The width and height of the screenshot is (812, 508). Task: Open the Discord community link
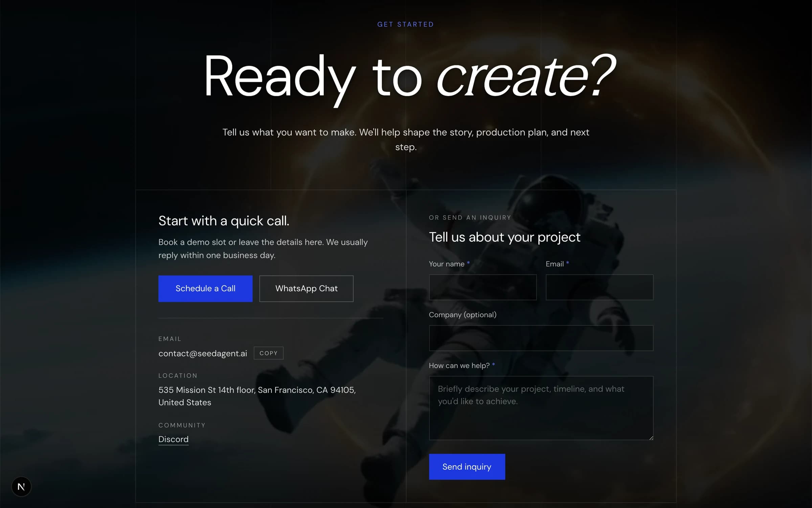(x=173, y=439)
